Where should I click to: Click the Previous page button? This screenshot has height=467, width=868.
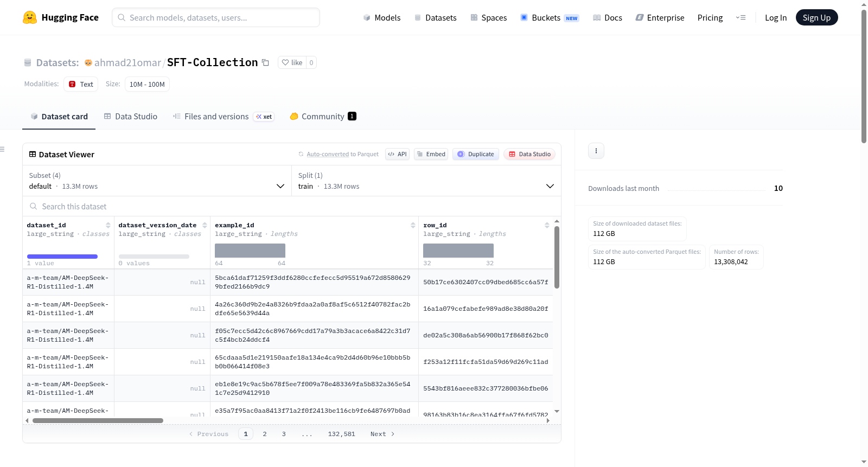point(209,434)
